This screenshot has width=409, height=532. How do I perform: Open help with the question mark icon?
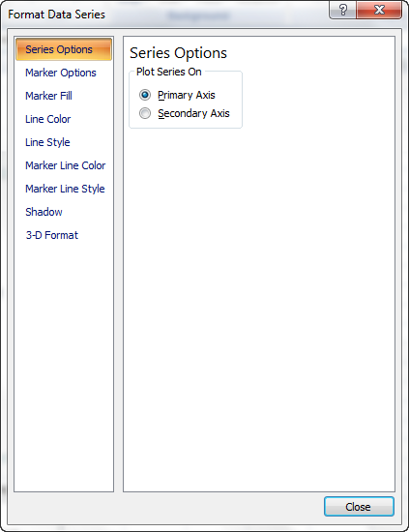(x=342, y=10)
